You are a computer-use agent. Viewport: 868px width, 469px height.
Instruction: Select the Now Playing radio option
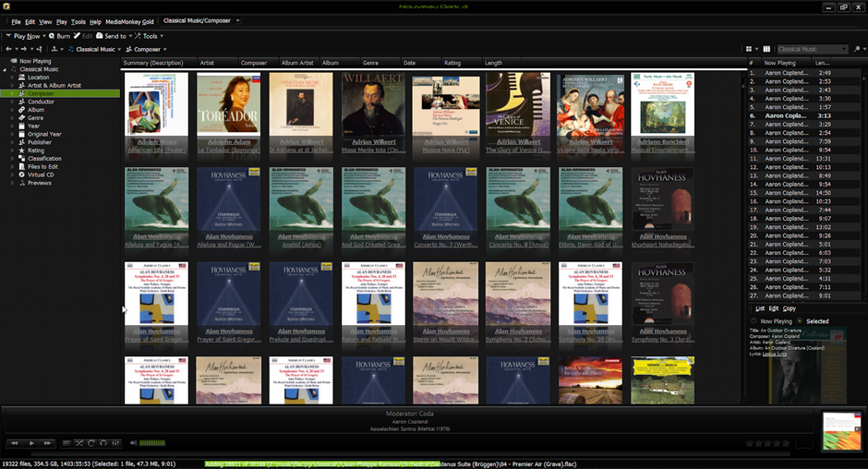pyautogui.click(x=754, y=321)
